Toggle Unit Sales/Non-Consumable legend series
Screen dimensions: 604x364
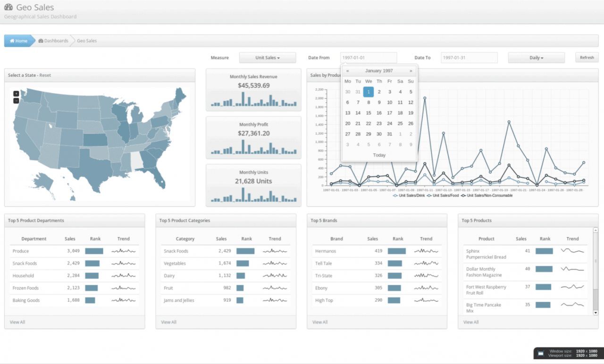(487, 195)
